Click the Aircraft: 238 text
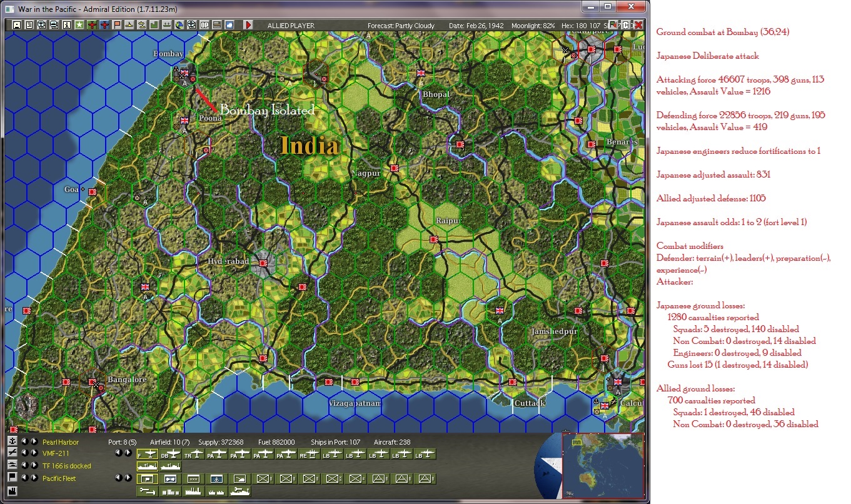Image resolution: width=851 pixels, height=504 pixels. click(392, 442)
